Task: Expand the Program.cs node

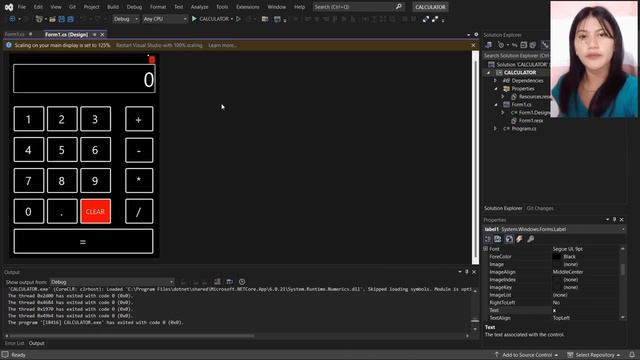Action: 496,129
